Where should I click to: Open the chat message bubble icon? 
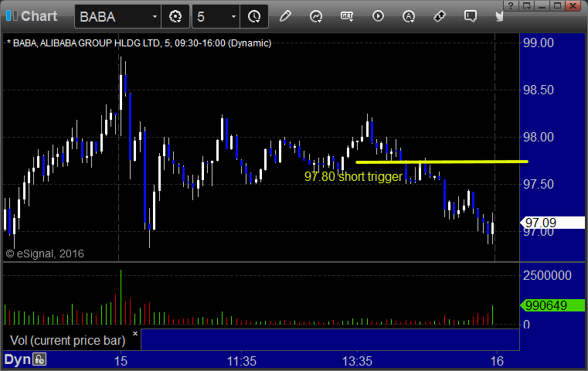click(471, 16)
